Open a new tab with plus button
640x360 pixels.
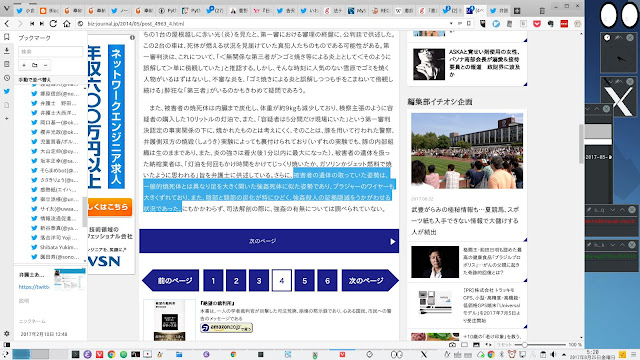tap(517, 11)
